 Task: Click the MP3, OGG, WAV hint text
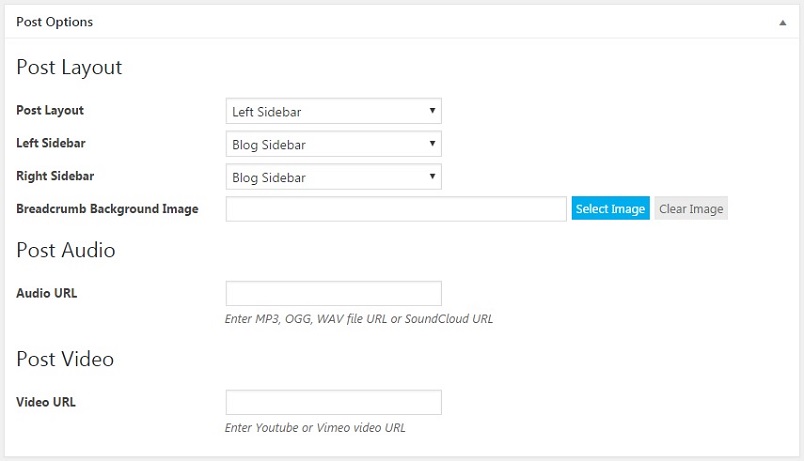[x=359, y=319]
